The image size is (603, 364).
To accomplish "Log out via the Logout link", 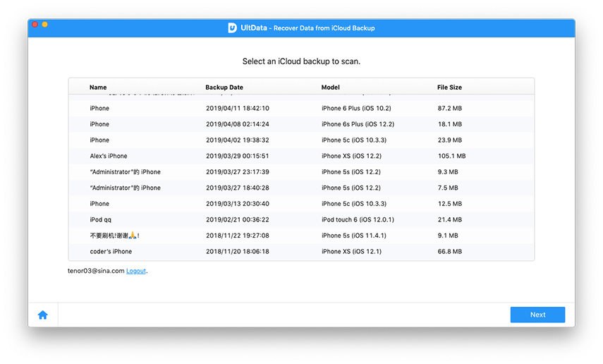I will [136, 271].
